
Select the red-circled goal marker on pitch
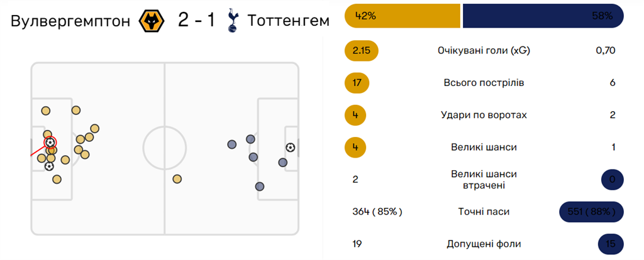click(x=50, y=143)
